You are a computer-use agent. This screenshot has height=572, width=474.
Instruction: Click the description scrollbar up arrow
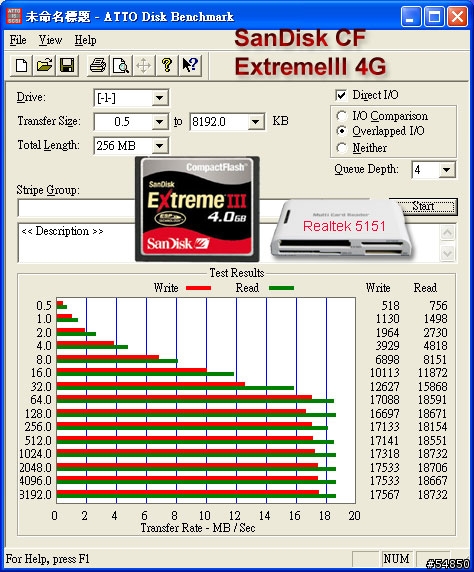tap(447, 232)
